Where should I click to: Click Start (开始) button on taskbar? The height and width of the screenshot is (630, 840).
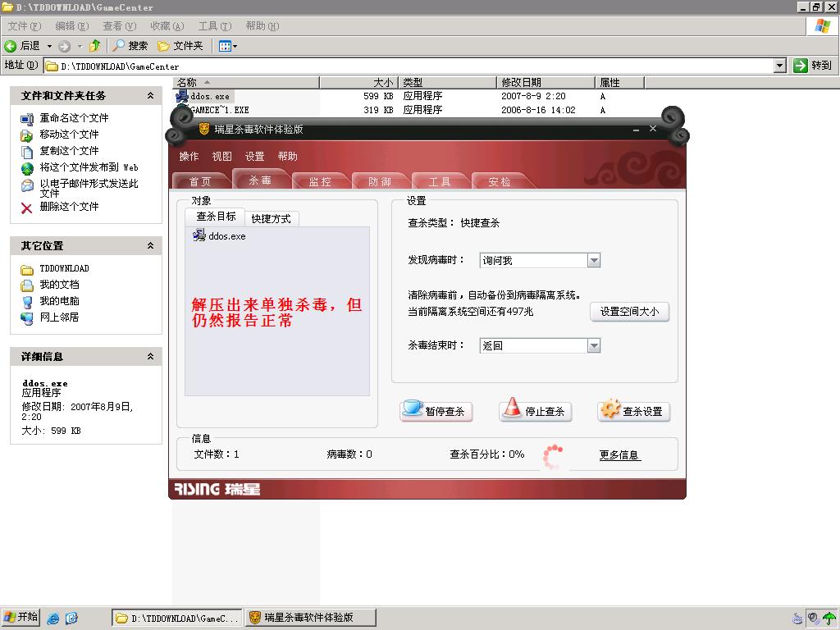[x=21, y=617]
